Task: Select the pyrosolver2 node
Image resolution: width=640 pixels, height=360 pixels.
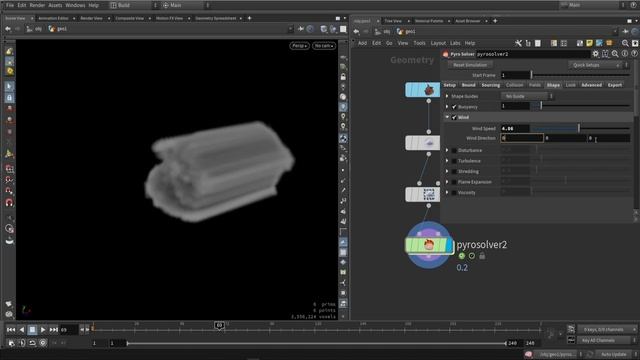Action: coord(429,245)
